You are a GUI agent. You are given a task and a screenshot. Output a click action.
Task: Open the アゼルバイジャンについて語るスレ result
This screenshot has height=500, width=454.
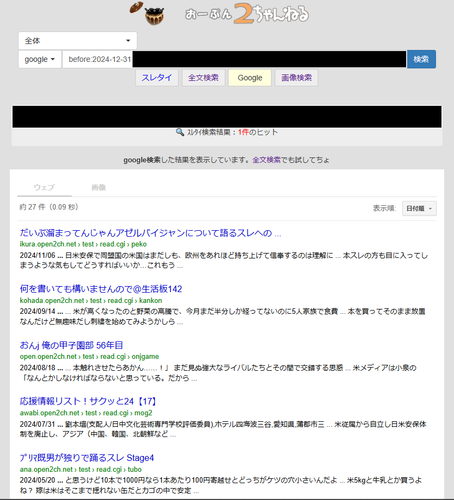point(150,233)
